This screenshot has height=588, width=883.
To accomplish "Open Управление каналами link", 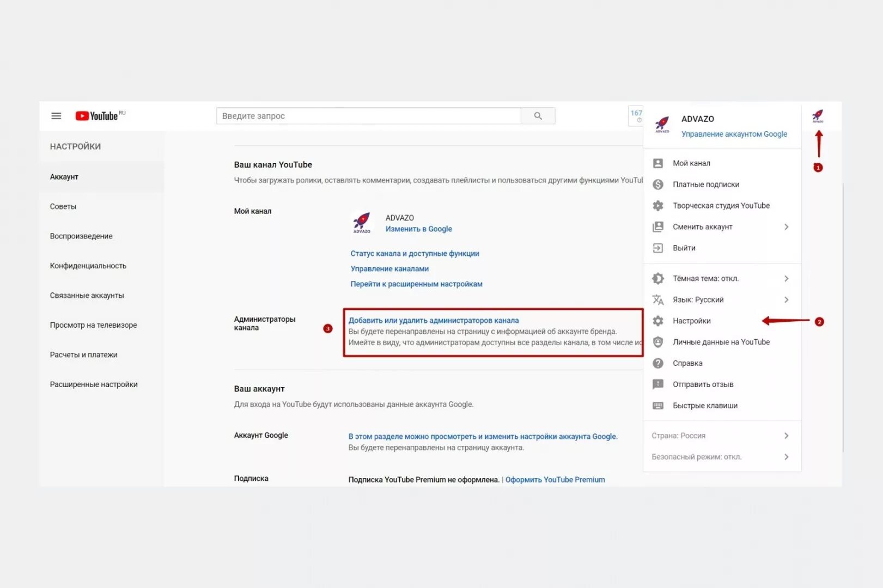I will click(x=389, y=269).
